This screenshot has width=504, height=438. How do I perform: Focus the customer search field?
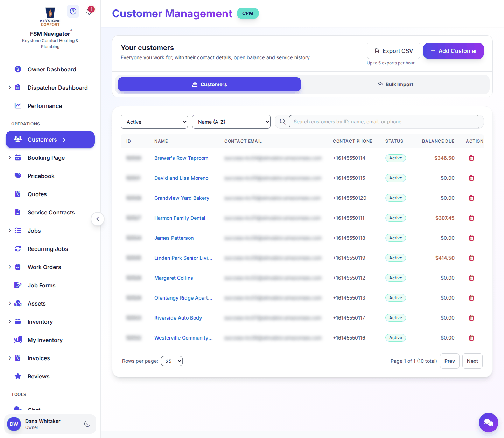(384, 122)
